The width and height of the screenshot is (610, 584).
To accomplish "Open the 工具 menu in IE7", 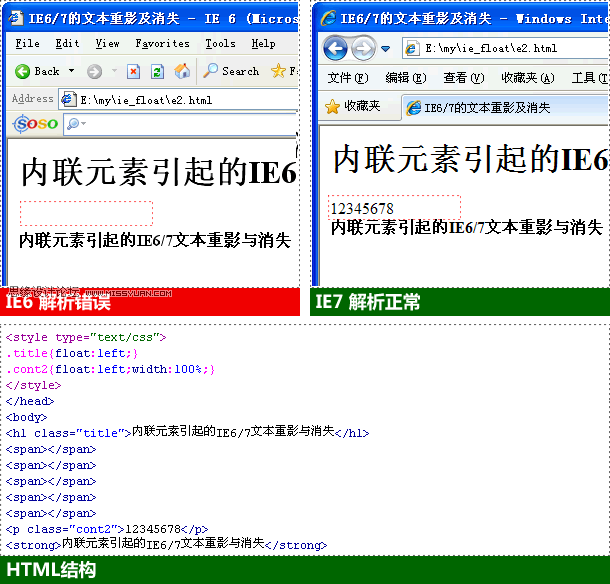I will click(590, 78).
